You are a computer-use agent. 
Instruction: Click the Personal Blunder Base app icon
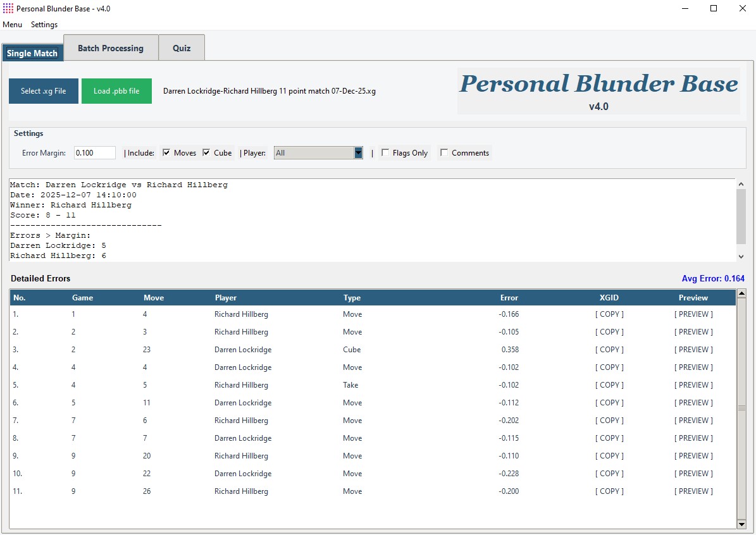tap(7, 8)
